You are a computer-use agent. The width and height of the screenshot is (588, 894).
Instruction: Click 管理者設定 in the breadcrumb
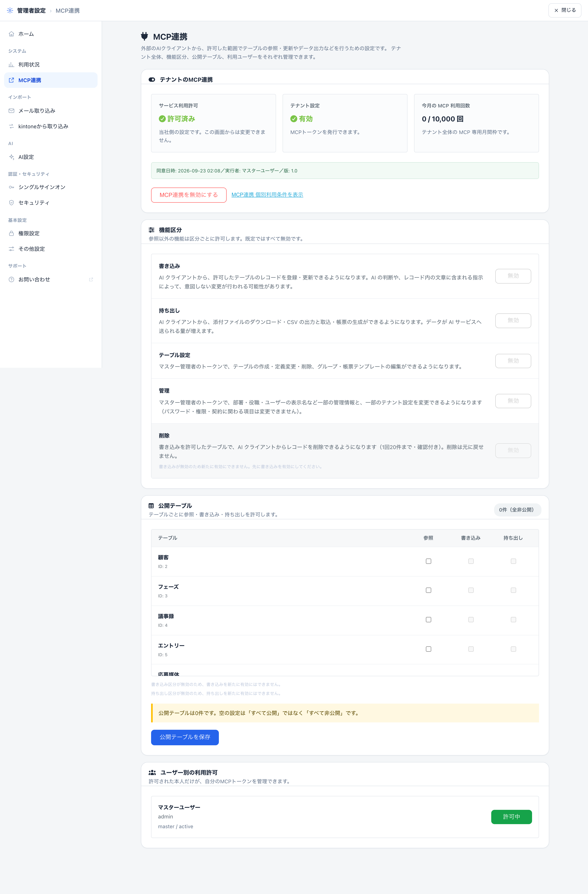[x=31, y=10]
